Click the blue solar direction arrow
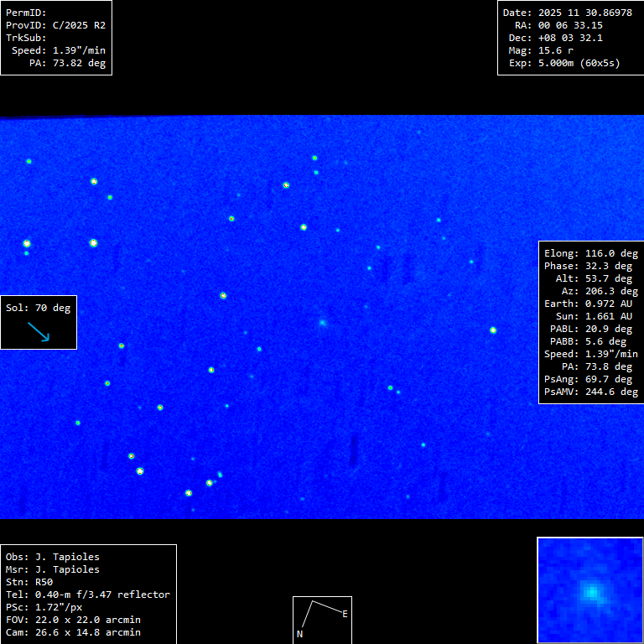 (x=39, y=332)
